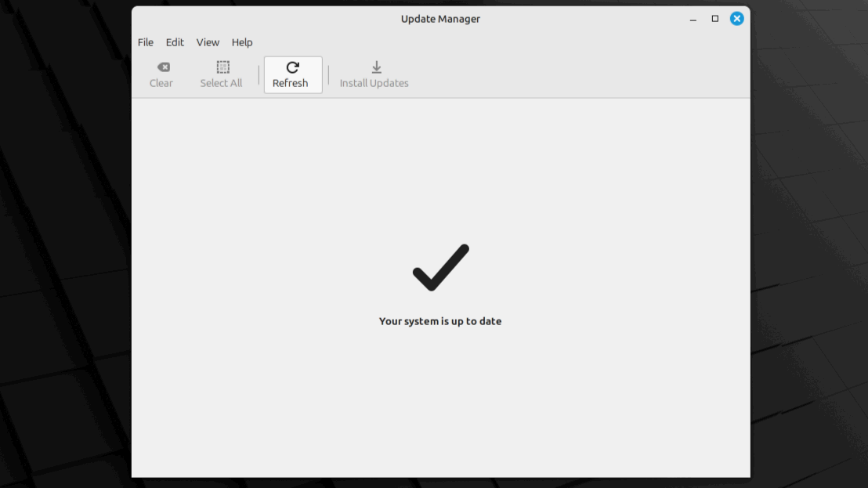Minimize the Update Manager window
This screenshot has width=868, height=488.
point(693,19)
